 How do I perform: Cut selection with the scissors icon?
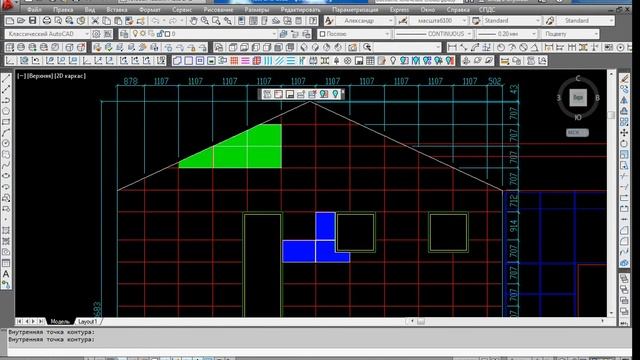95,21
